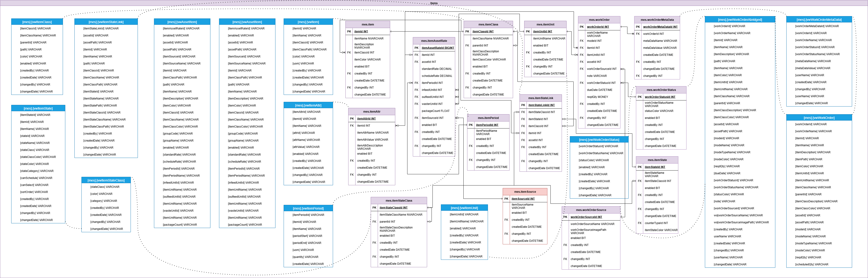Screen dimensions: 868x278
Task: Select the itemAssetRateId BIGINT primary key row
Action: pos(434,48)
